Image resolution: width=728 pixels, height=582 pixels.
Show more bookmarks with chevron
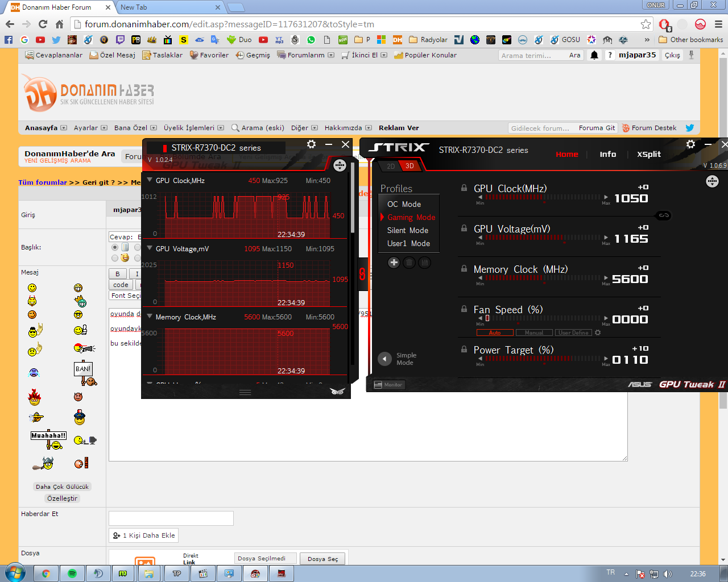point(647,40)
